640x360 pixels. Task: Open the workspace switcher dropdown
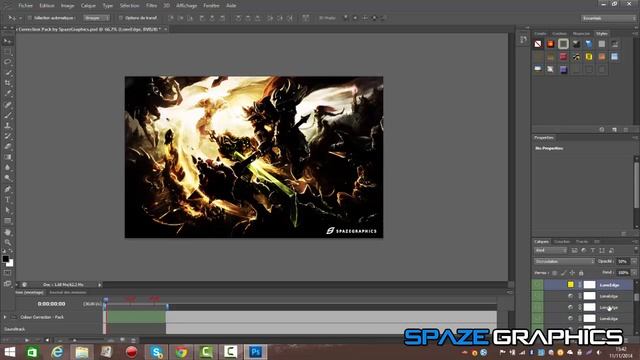tap(608, 18)
